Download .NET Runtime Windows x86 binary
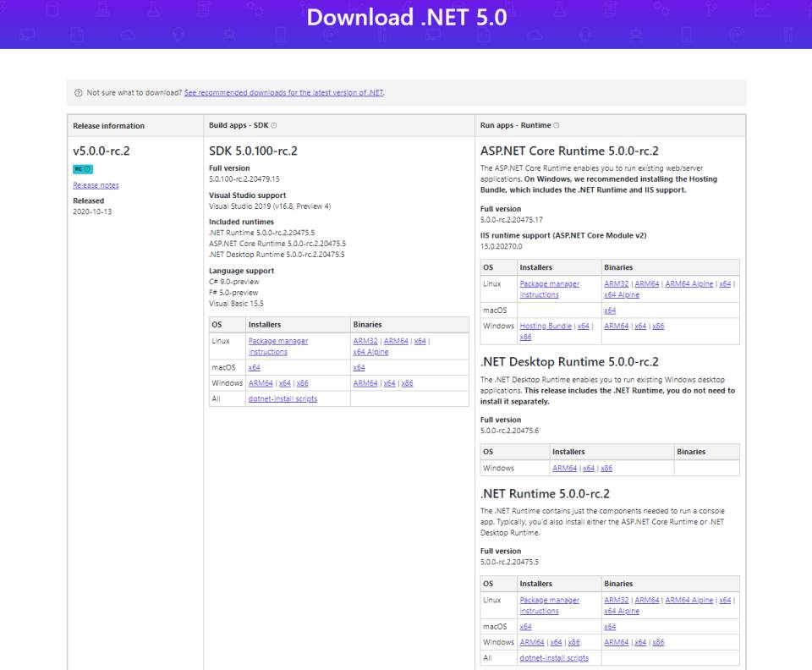 pos(658,642)
